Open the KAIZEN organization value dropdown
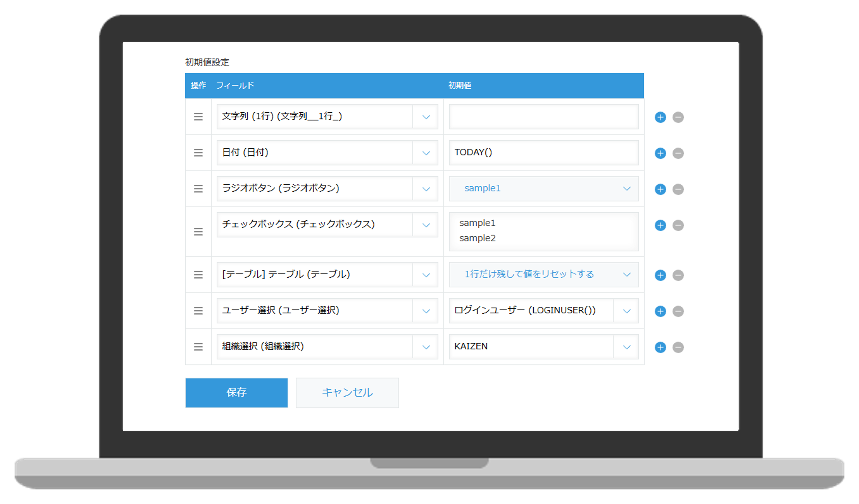859x504 pixels. point(627,347)
